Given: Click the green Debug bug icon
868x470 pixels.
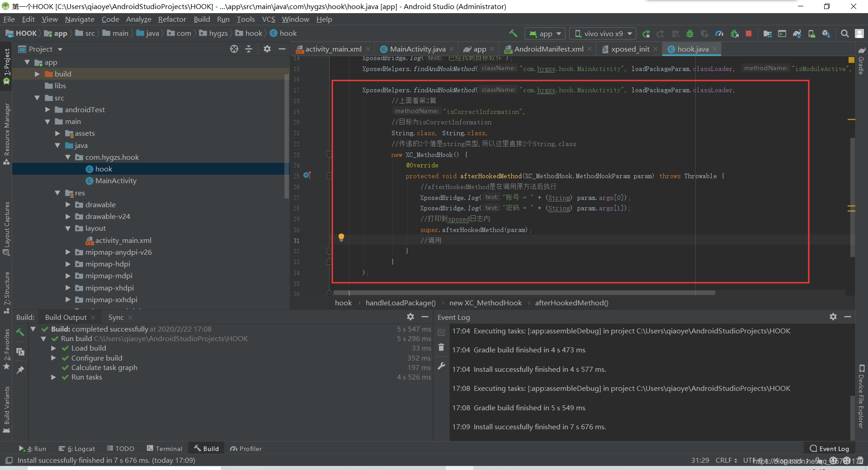Looking at the screenshot, I should tap(690, 33).
